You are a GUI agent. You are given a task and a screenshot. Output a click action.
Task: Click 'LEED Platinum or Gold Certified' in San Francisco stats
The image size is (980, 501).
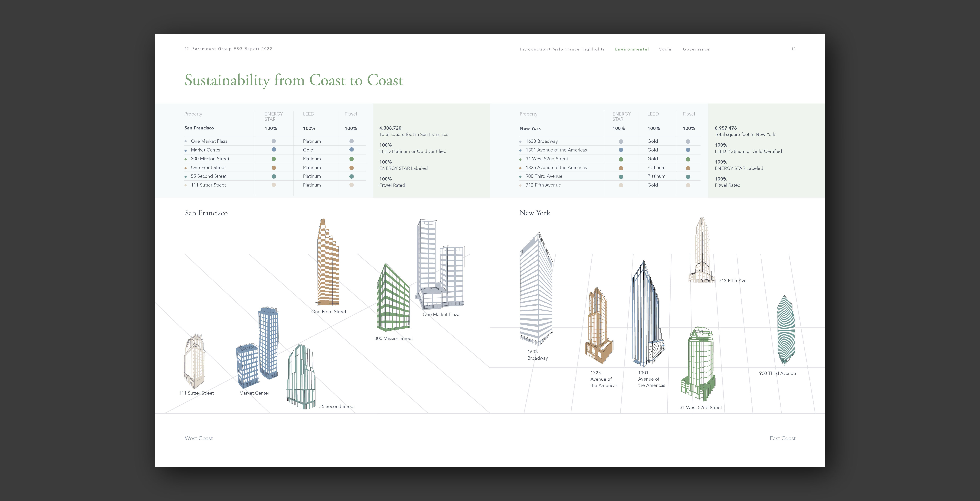pyautogui.click(x=413, y=151)
